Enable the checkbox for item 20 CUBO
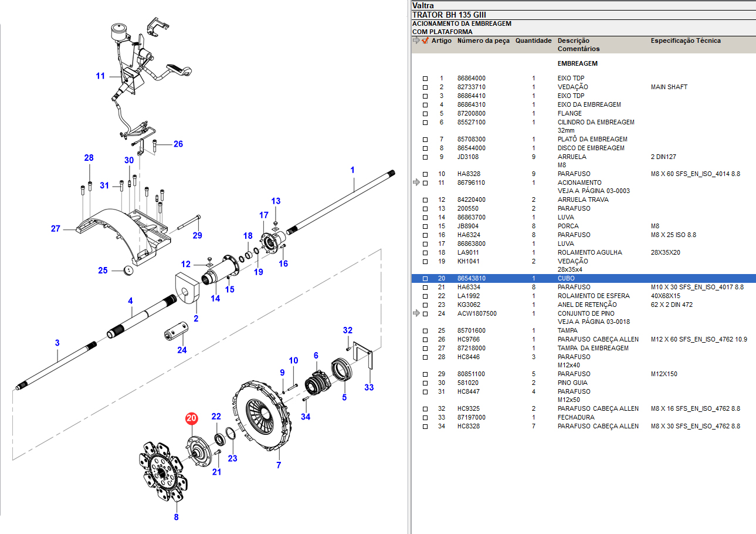 tap(426, 279)
